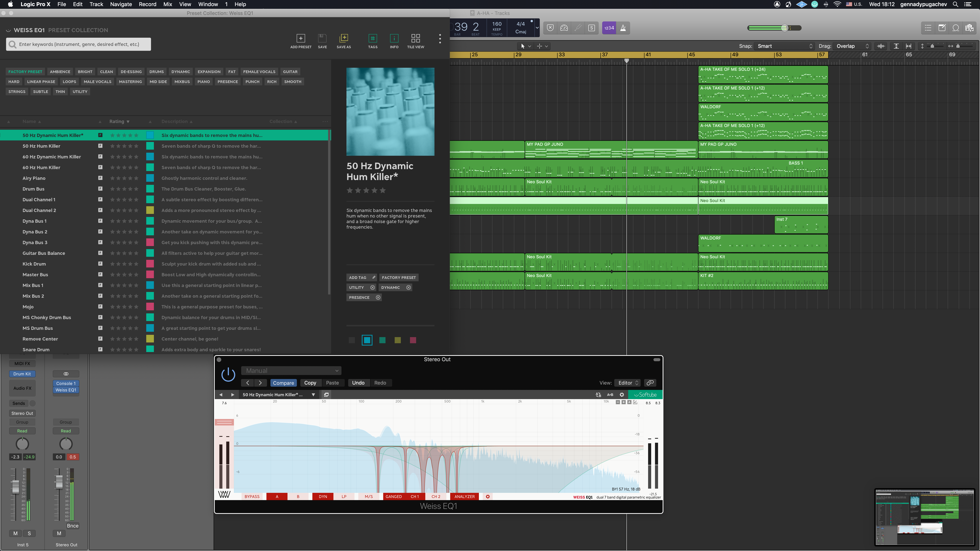Select the pink color swatch
The height and width of the screenshot is (551, 980).
[413, 340]
